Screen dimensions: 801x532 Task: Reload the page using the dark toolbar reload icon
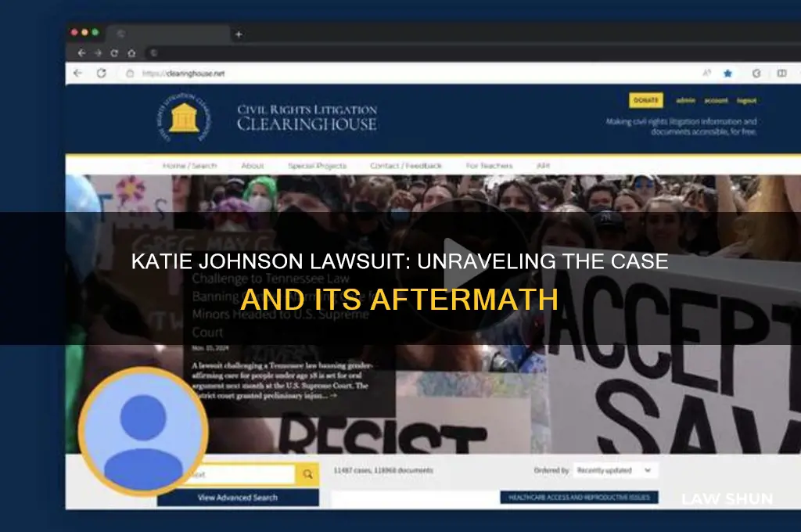(114, 53)
